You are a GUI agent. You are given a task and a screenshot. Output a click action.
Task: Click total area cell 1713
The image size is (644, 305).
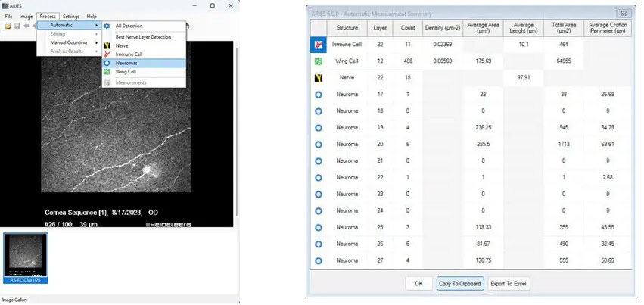click(x=564, y=144)
